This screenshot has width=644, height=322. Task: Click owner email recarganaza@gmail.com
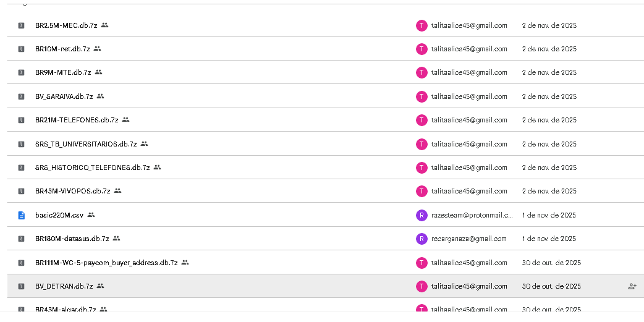469,239
